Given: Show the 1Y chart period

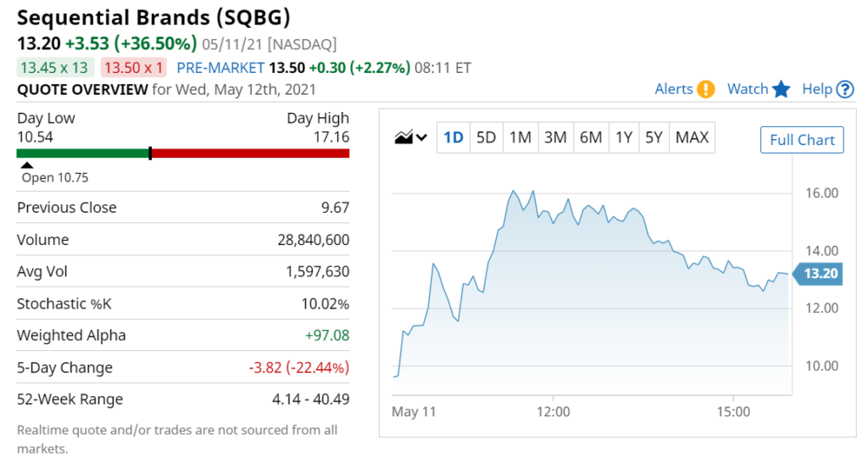Looking at the screenshot, I should [x=624, y=137].
